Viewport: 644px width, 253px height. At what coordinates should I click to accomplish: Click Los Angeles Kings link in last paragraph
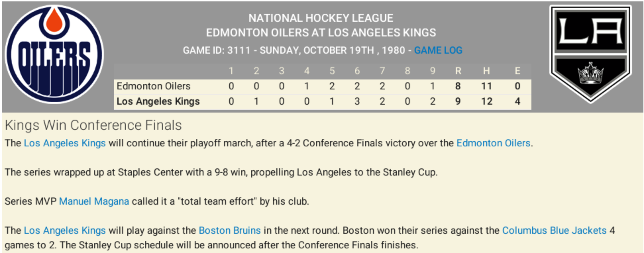pos(65,230)
